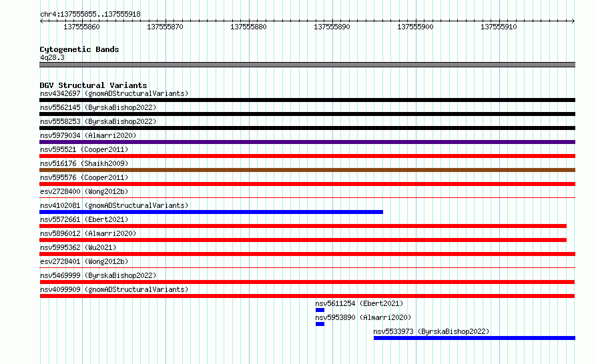The height and width of the screenshot is (364, 594).
Task: Click the Cytogenetic Bands track title
Action: (x=79, y=49)
